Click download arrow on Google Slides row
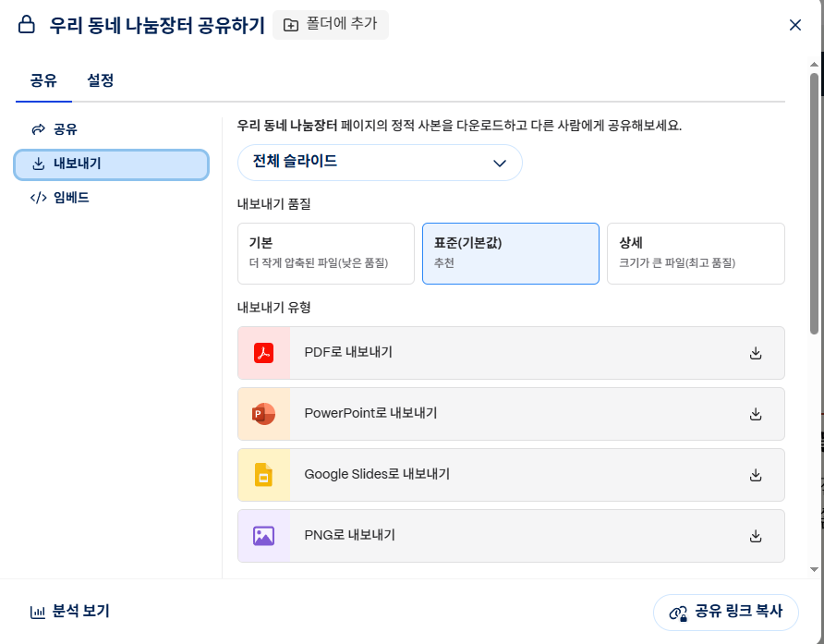 pyautogui.click(x=756, y=475)
